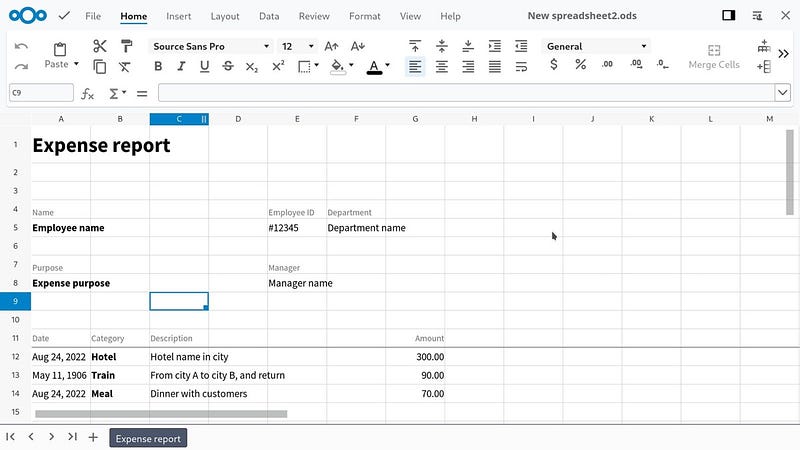
Task: Add a decimal place
Action: [636, 64]
